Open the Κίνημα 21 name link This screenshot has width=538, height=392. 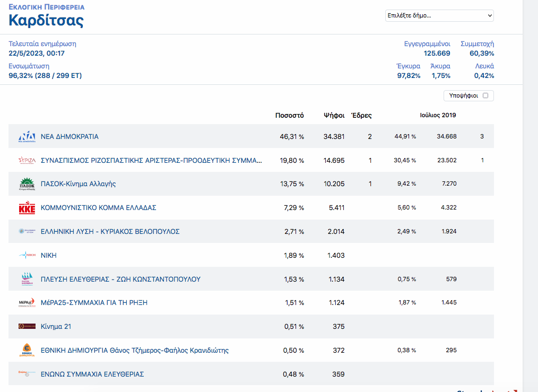[x=56, y=327]
